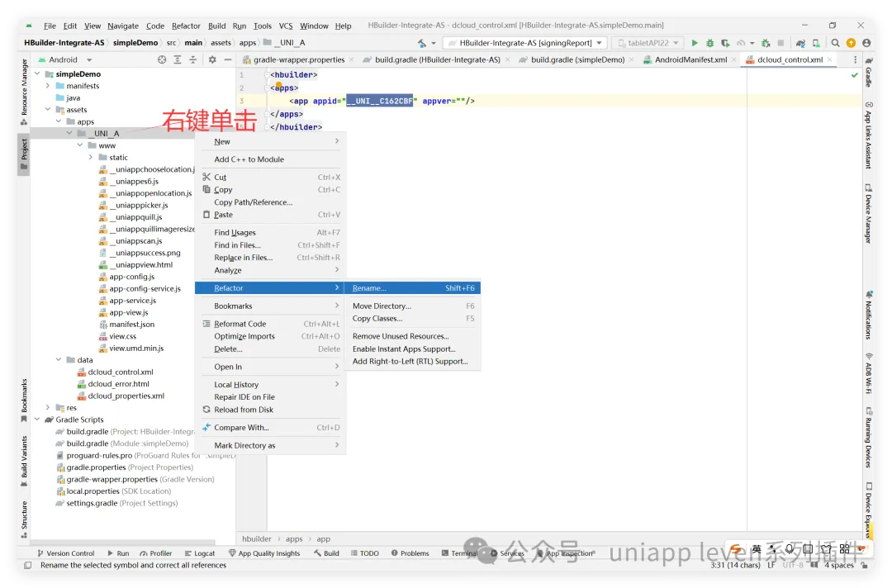Choose Rename... in Refactor submenu
The height and width of the screenshot is (588, 892).
click(413, 288)
